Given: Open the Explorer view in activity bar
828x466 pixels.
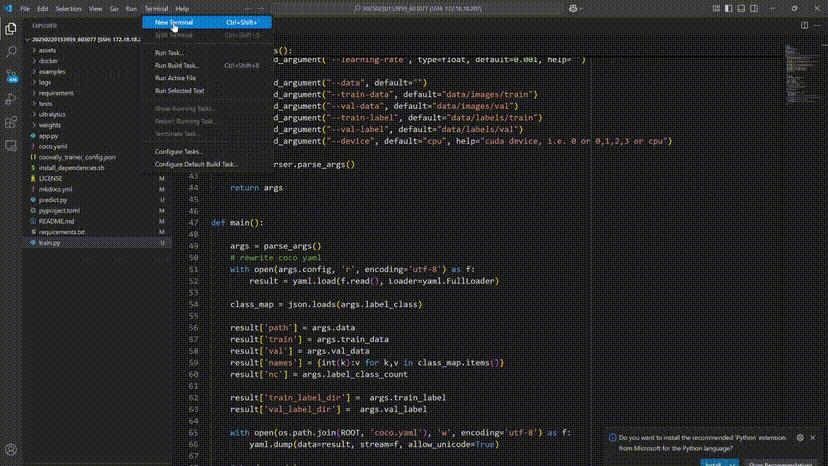Looking at the screenshot, I should click(11, 28).
